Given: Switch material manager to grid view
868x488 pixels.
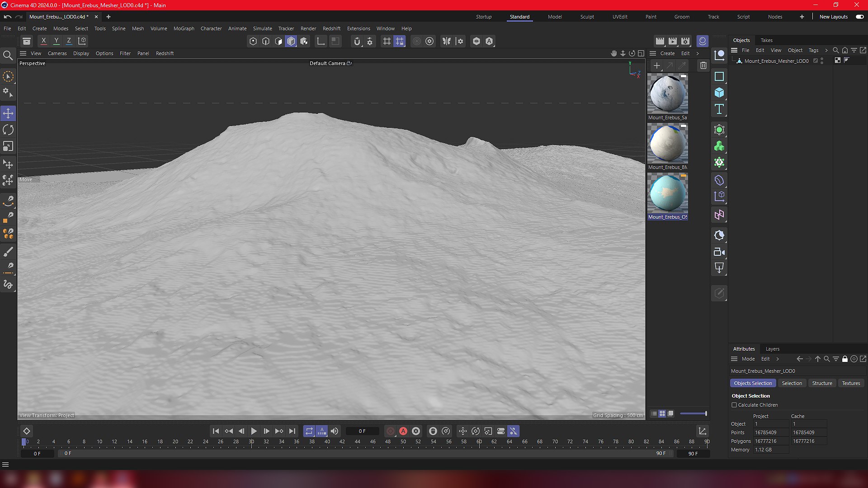Looking at the screenshot, I should (662, 413).
